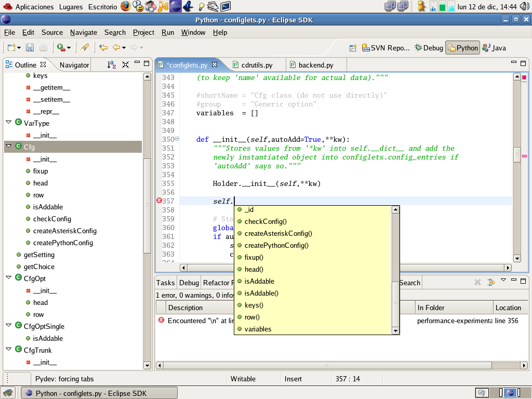Viewport: 532px width, 399px height.
Task: Collapse the CfgOpt class node
Action: tap(9, 277)
